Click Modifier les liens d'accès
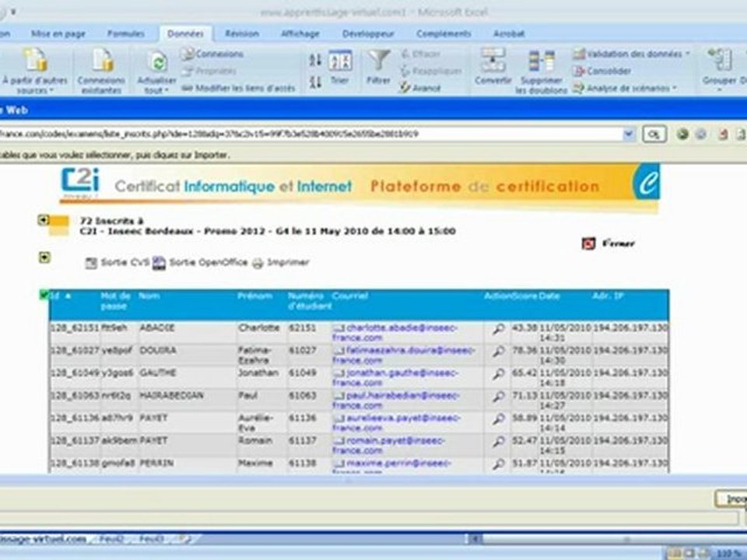The image size is (747, 560). (x=238, y=88)
